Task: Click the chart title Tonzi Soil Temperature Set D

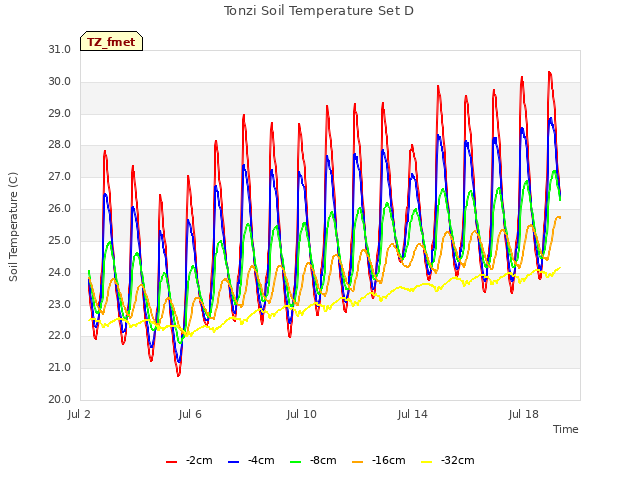Action: click(x=319, y=11)
